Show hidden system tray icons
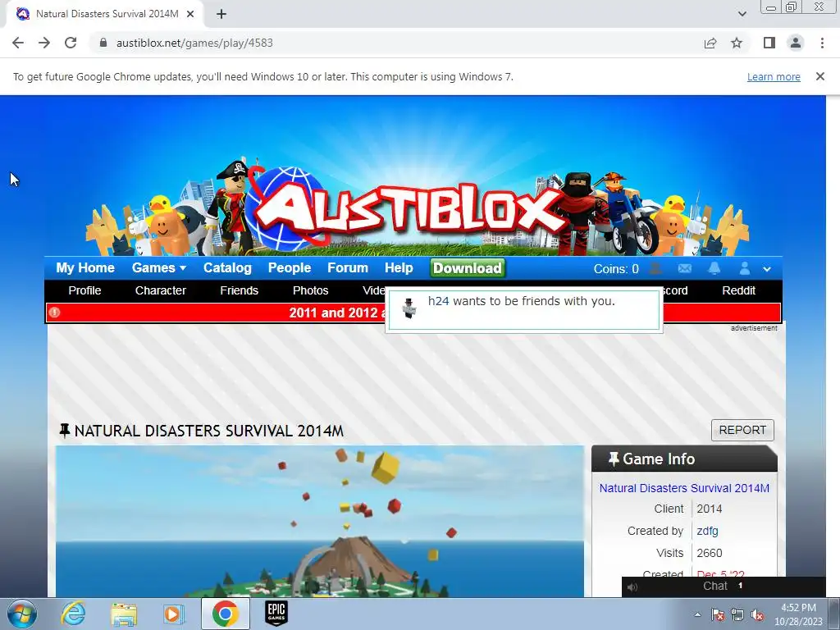The image size is (840, 630). pos(697,614)
